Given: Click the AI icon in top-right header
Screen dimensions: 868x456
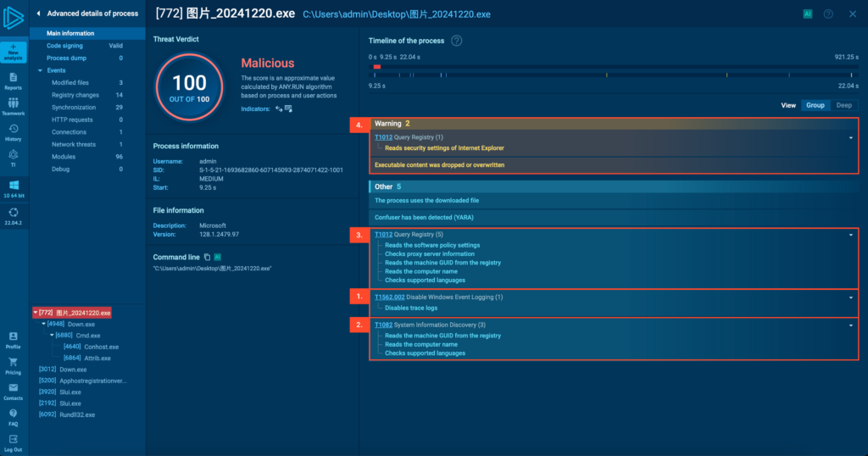Looking at the screenshot, I should [807, 14].
